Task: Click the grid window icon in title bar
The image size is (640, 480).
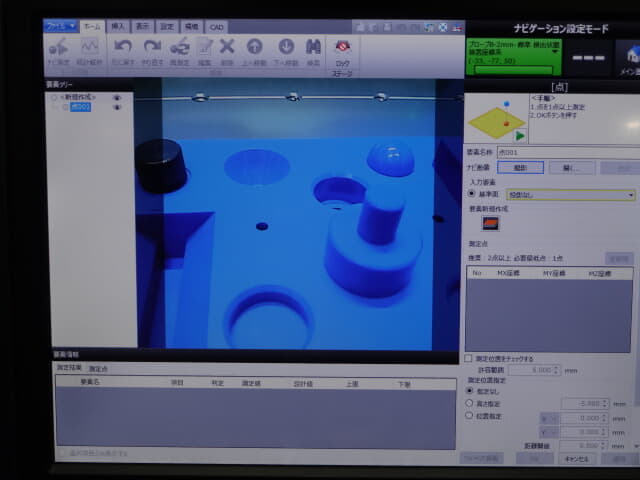Action: pos(429,28)
